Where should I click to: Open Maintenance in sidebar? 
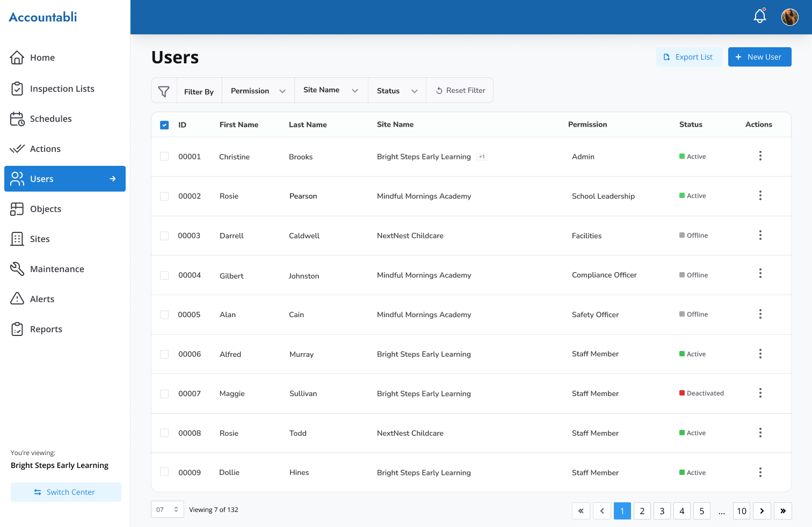tap(65, 269)
